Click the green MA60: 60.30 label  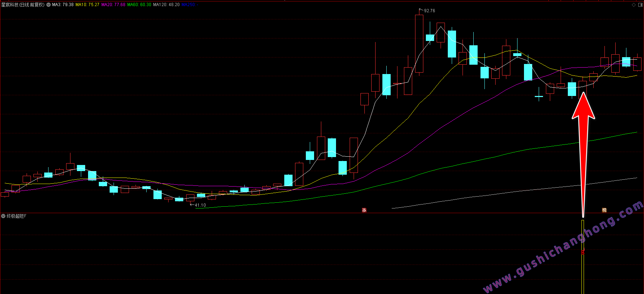(x=139, y=5)
